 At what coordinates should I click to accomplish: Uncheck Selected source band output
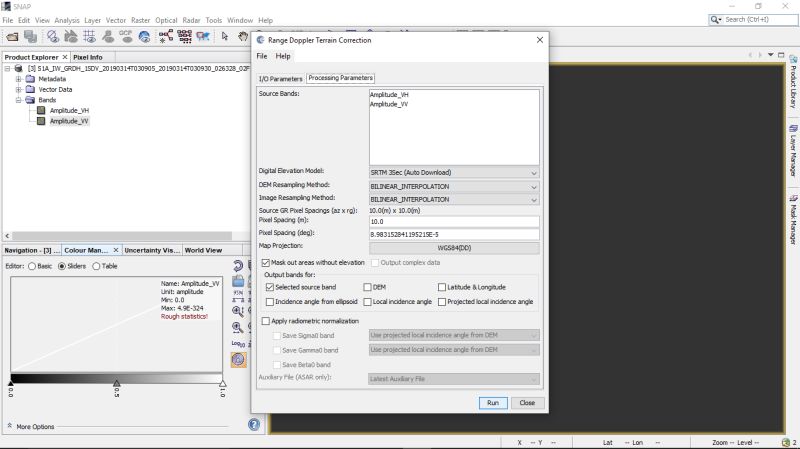pos(270,287)
